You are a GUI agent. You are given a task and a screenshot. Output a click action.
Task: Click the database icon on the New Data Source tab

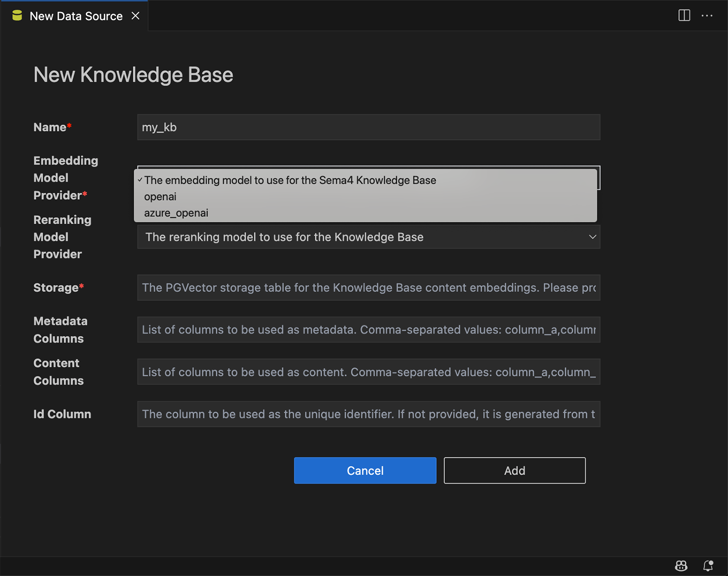(x=17, y=15)
